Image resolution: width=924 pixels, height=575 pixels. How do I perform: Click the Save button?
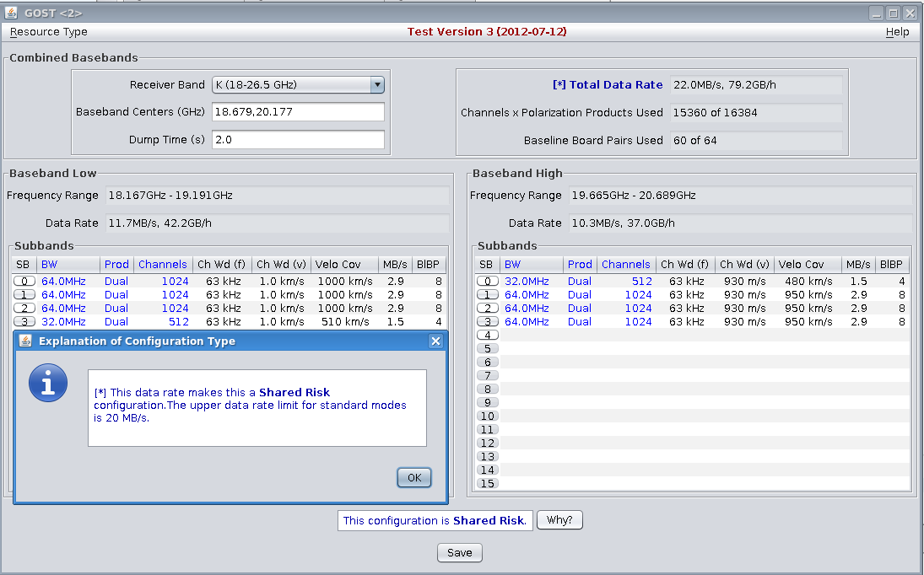[x=460, y=553]
